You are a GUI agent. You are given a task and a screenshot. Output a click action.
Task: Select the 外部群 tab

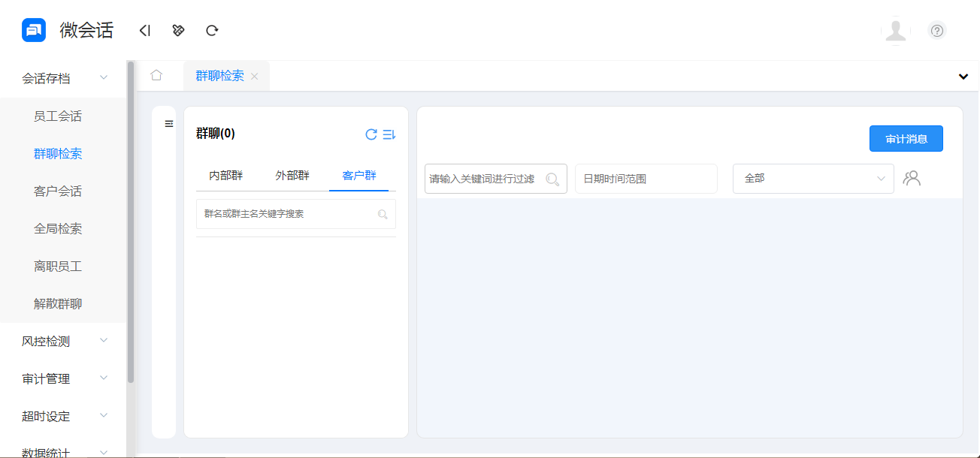click(x=292, y=173)
